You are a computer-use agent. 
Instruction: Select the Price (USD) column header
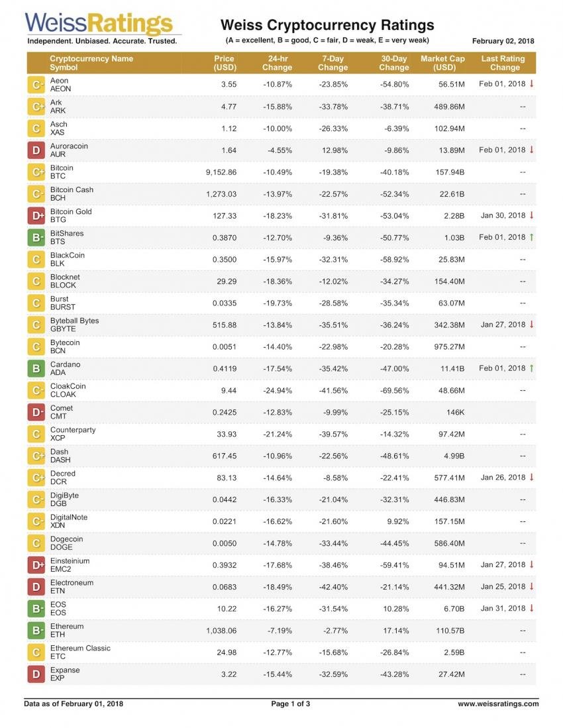coord(225,63)
